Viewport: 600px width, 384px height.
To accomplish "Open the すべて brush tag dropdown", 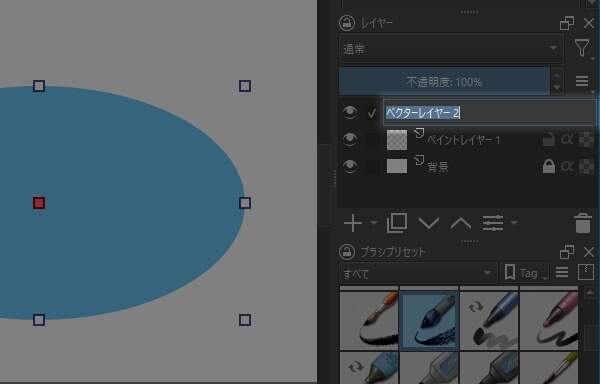I will [418, 273].
